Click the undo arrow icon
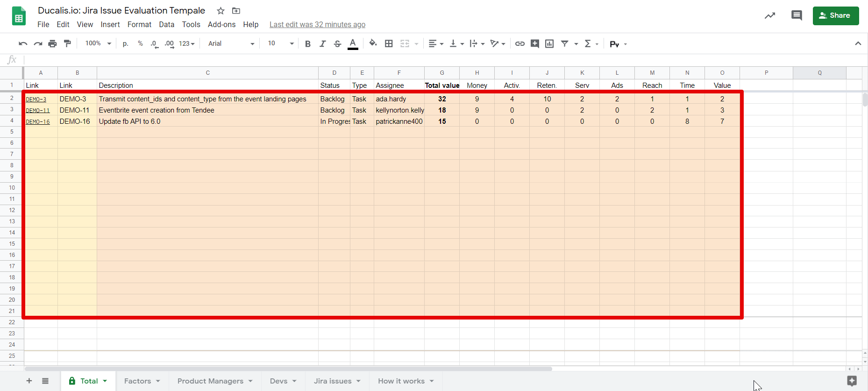 [22, 43]
